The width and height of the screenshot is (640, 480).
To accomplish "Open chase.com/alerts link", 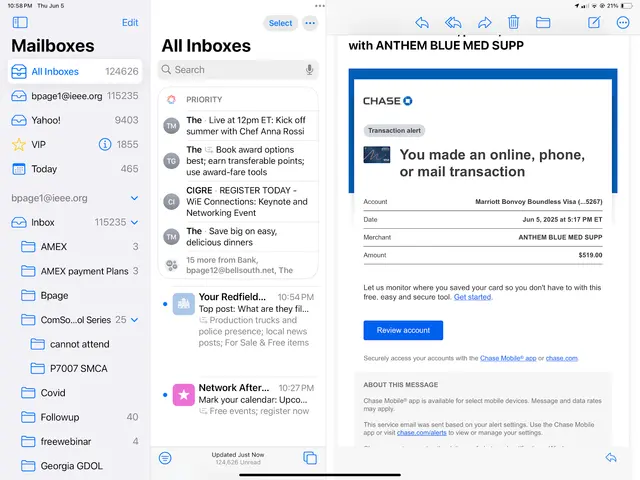I will click(422, 433).
